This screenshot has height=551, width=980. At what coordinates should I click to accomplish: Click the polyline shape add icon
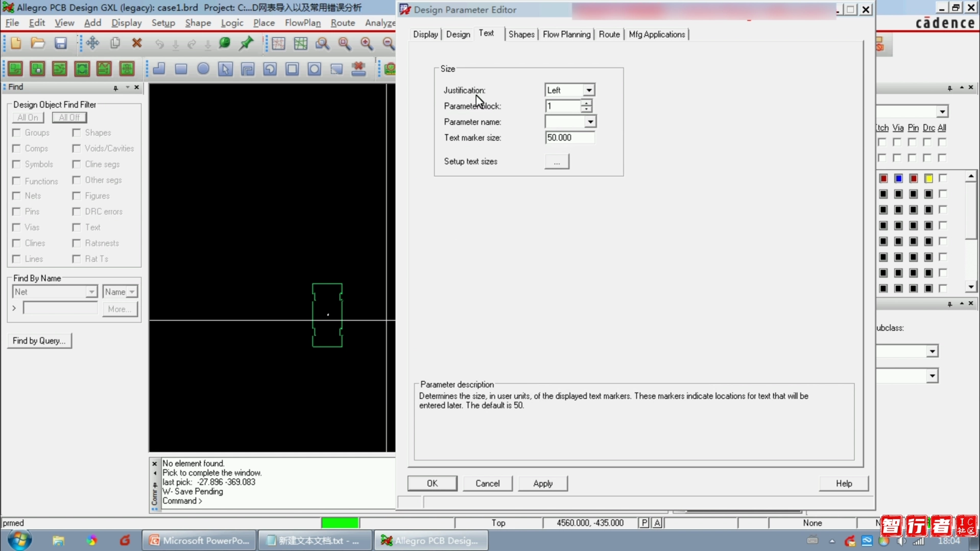159,68
